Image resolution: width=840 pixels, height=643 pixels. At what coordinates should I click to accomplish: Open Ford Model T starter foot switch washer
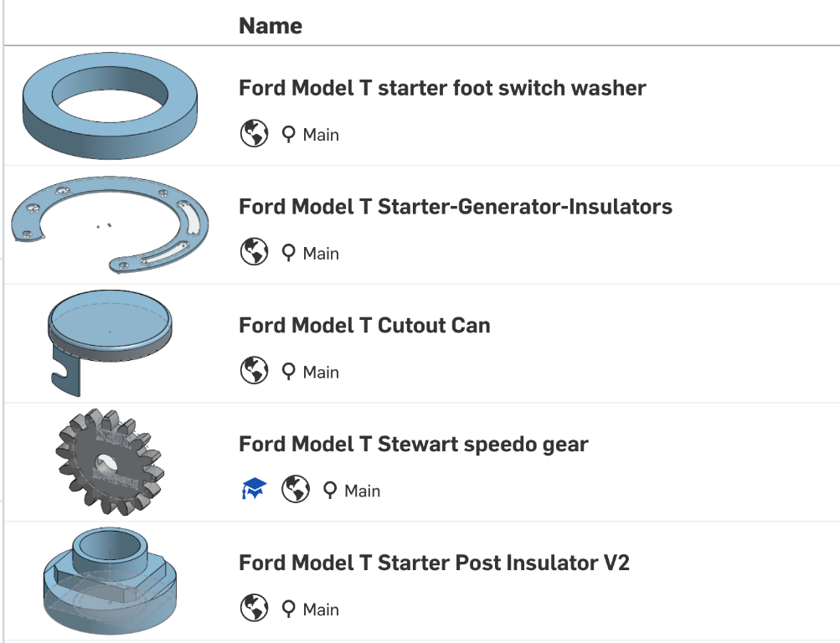point(442,88)
